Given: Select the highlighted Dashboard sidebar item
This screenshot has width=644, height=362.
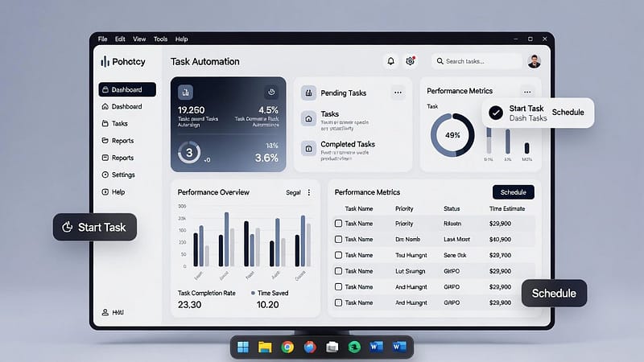Looking at the screenshot, I should (127, 89).
